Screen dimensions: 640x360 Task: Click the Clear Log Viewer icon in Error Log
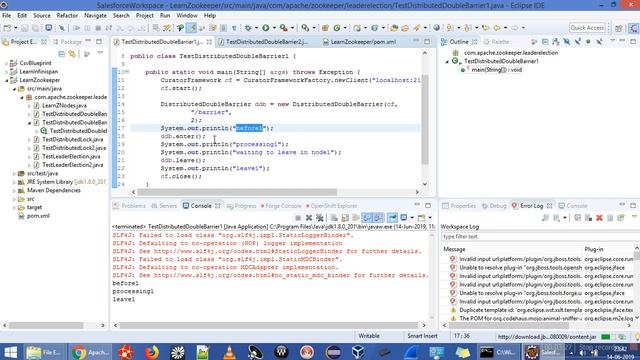588,218
